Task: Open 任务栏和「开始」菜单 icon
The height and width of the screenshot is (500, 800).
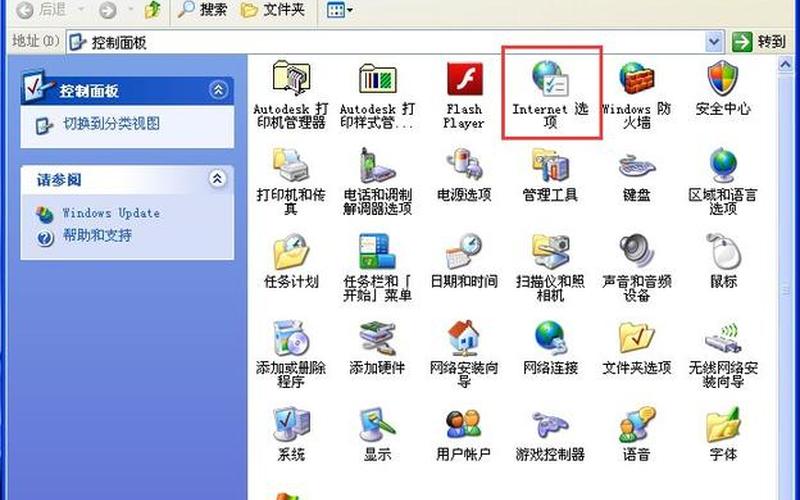Action: tap(378, 252)
